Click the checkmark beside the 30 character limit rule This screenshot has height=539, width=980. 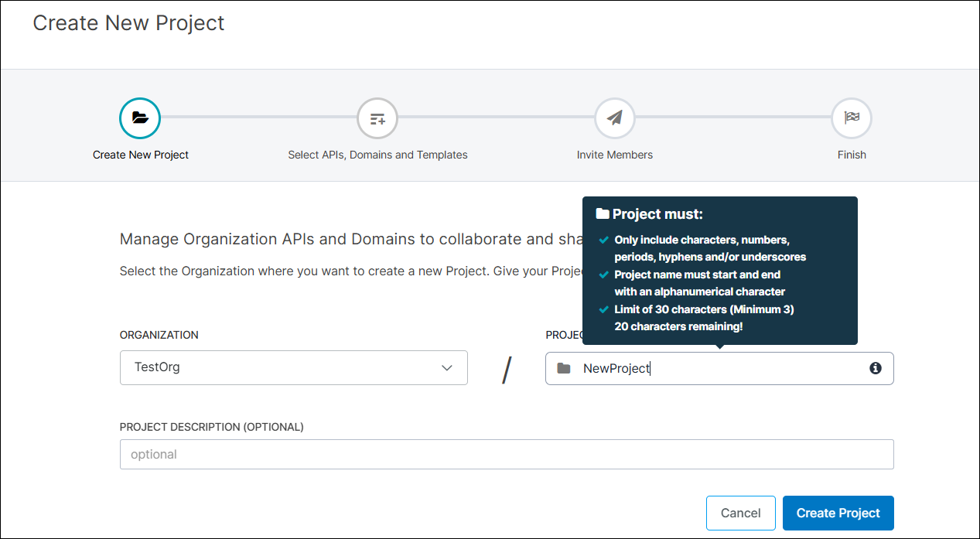pos(603,309)
